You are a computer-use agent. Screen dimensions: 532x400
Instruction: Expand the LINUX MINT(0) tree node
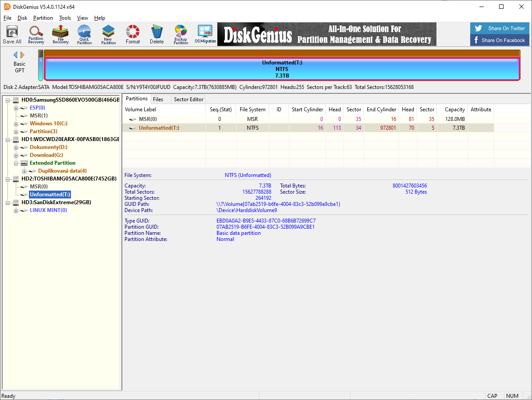tap(16, 210)
